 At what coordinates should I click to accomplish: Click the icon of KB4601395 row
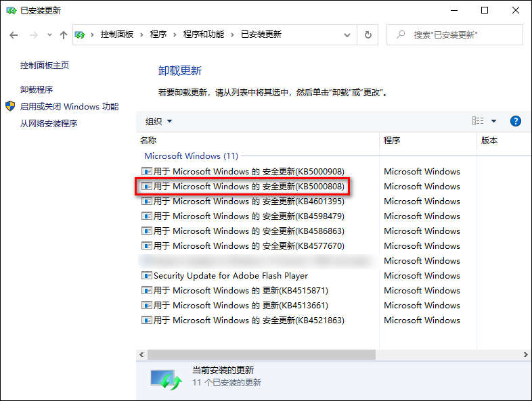tap(147, 202)
